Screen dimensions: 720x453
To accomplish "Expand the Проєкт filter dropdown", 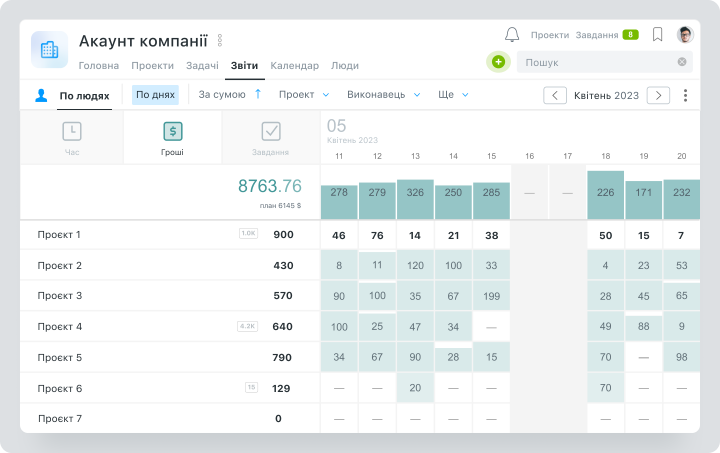I will [304, 95].
